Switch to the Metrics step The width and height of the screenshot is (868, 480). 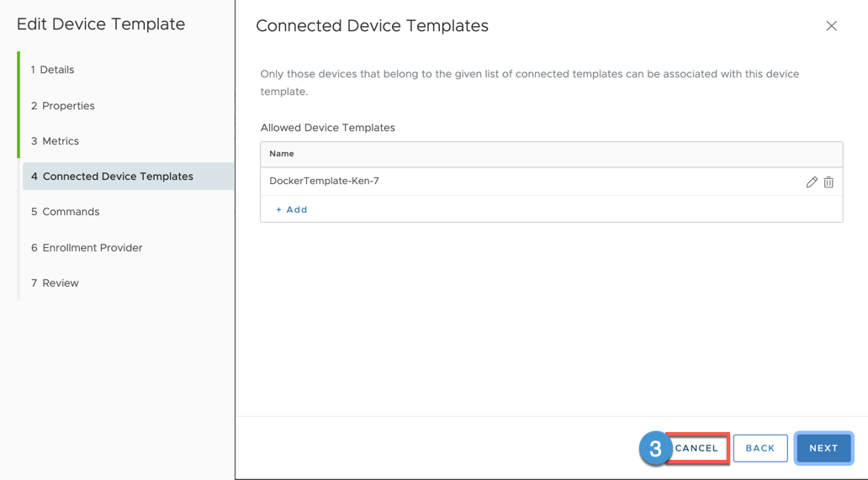pyautogui.click(x=55, y=141)
